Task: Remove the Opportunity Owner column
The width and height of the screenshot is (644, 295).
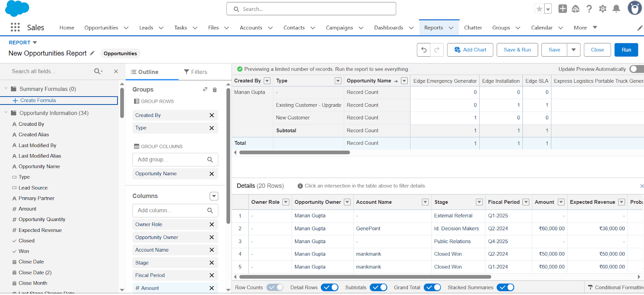Action: [212, 238]
